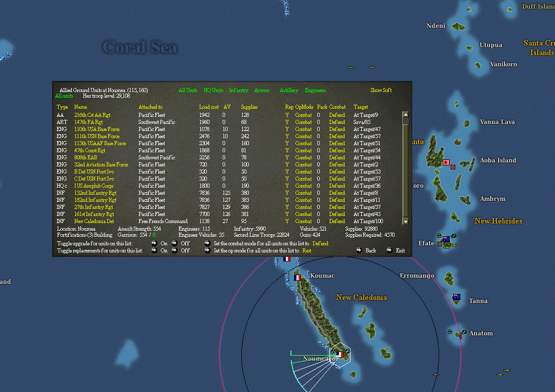Click the Name column header
The height and width of the screenshot is (392, 555).
(x=81, y=107)
